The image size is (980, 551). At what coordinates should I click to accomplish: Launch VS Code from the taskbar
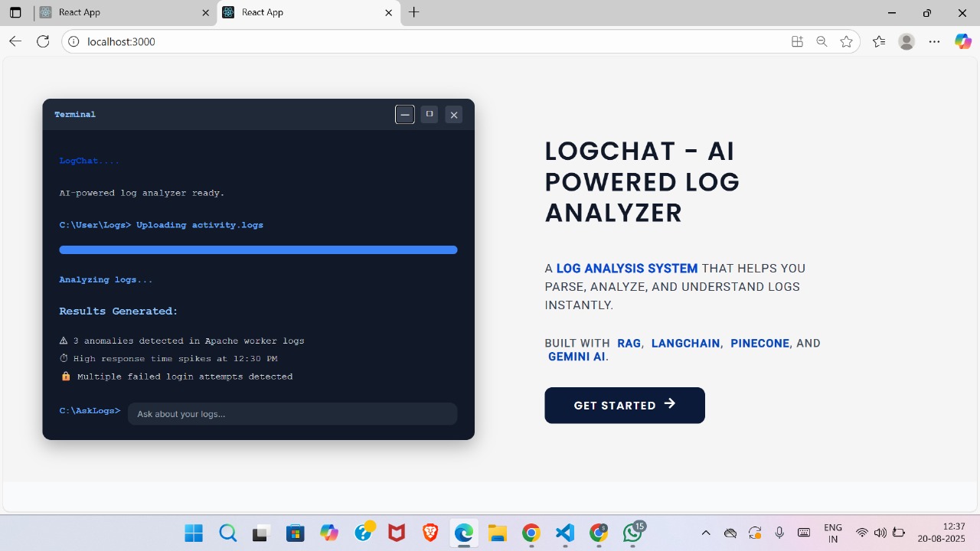[x=565, y=533]
